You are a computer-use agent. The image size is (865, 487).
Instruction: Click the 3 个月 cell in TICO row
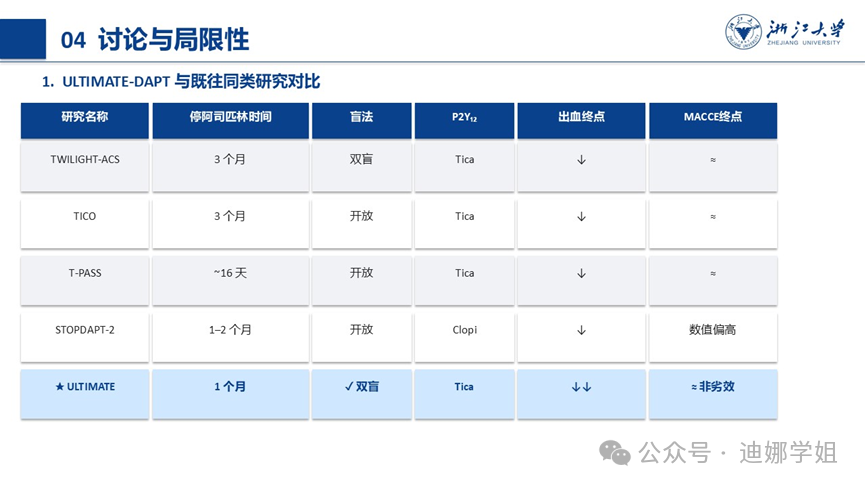point(231,224)
